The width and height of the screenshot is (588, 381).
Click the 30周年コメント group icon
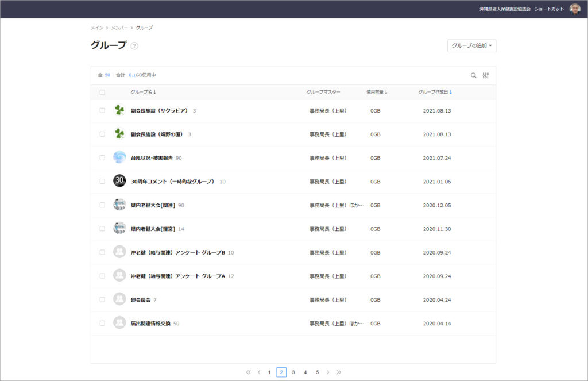119,181
